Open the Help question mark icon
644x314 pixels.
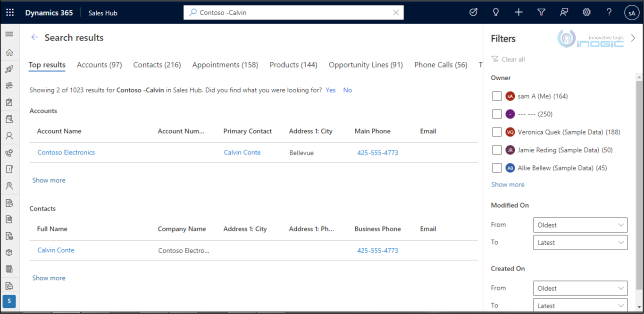coord(609,13)
